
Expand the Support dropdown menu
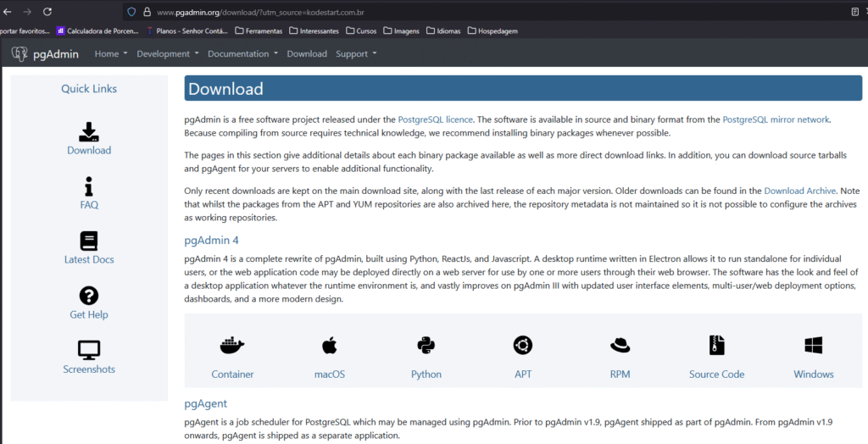click(x=356, y=54)
